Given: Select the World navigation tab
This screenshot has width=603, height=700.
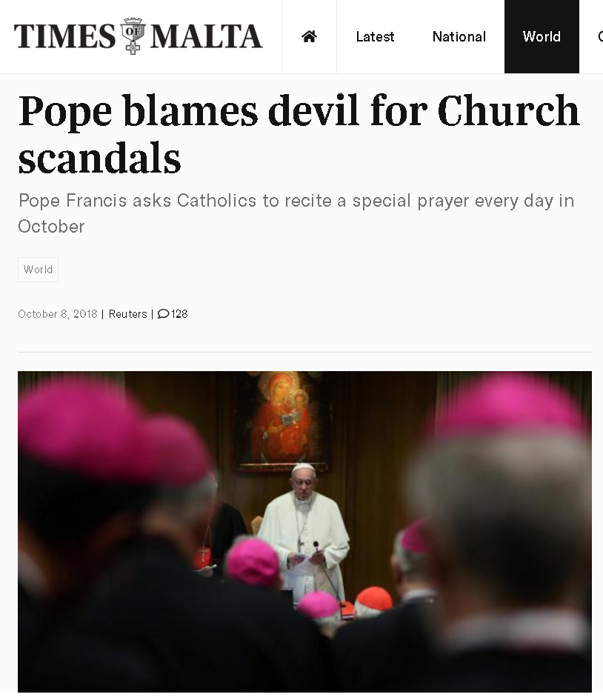Looking at the screenshot, I should pos(542,36).
